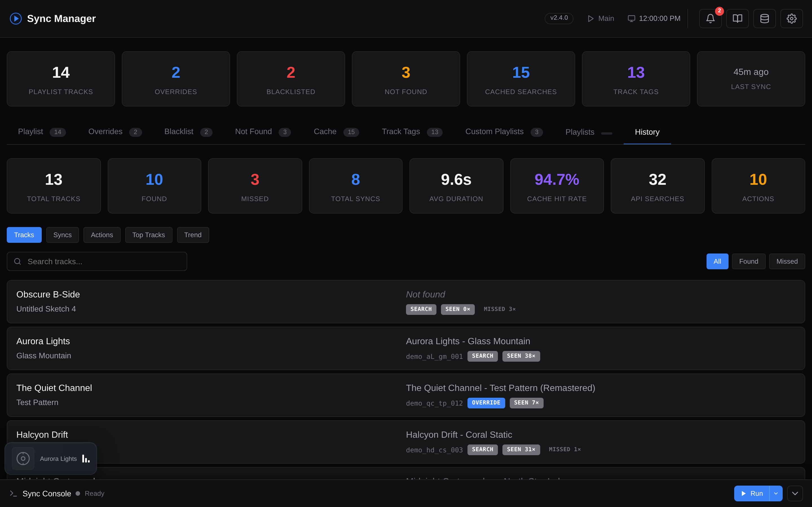This screenshot has width=812, height=507.
Task: Open the notifications bell
Action: pos(710,18)
